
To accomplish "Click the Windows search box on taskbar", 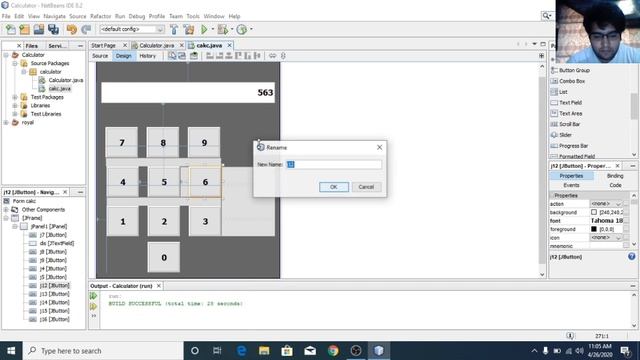I will click(x=103, y=351).
